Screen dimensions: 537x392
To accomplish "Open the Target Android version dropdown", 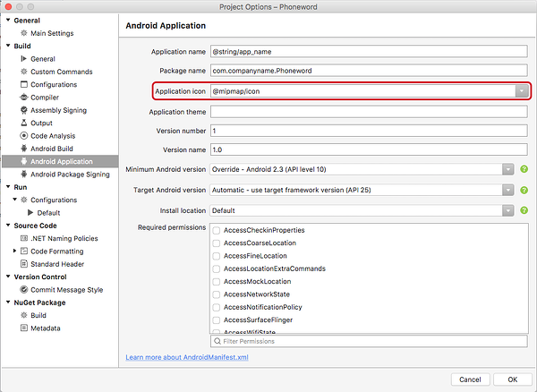I will (507, 190).
